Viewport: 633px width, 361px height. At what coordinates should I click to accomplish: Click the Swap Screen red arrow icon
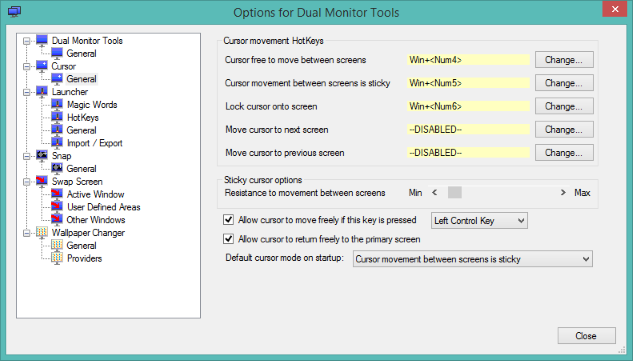click(x=42, y=181)
